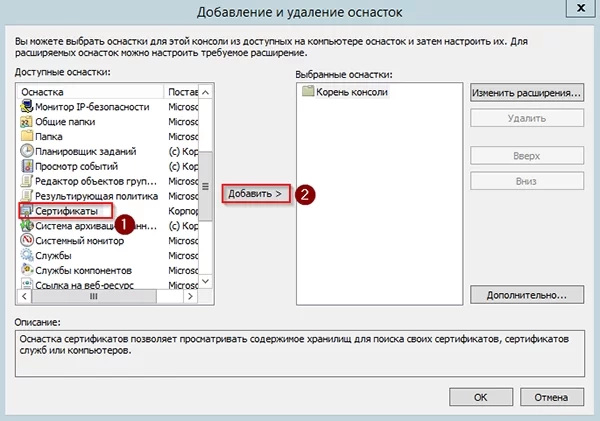
Task: Click the Общие папки snap-in icon
Action: click(x=26, y=121)
